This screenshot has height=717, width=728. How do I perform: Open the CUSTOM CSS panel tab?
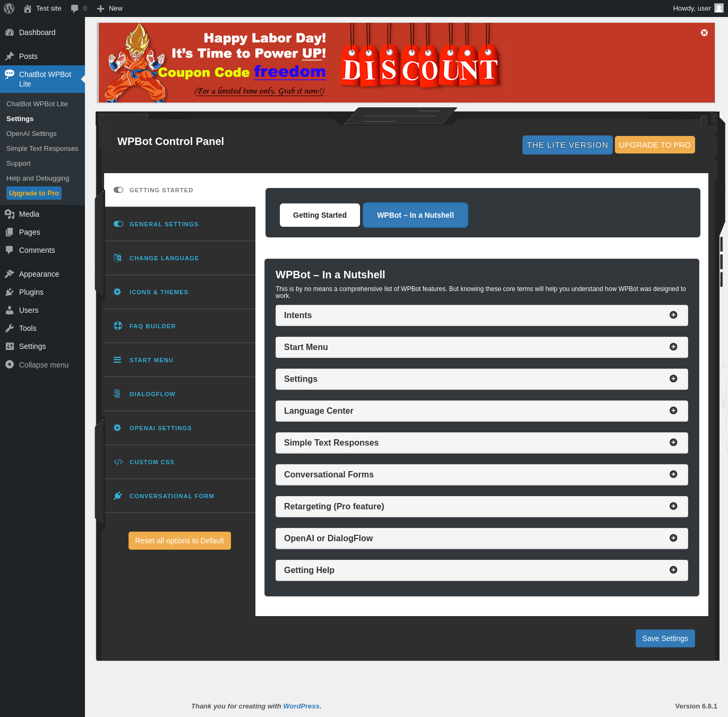tap(180, 462)
